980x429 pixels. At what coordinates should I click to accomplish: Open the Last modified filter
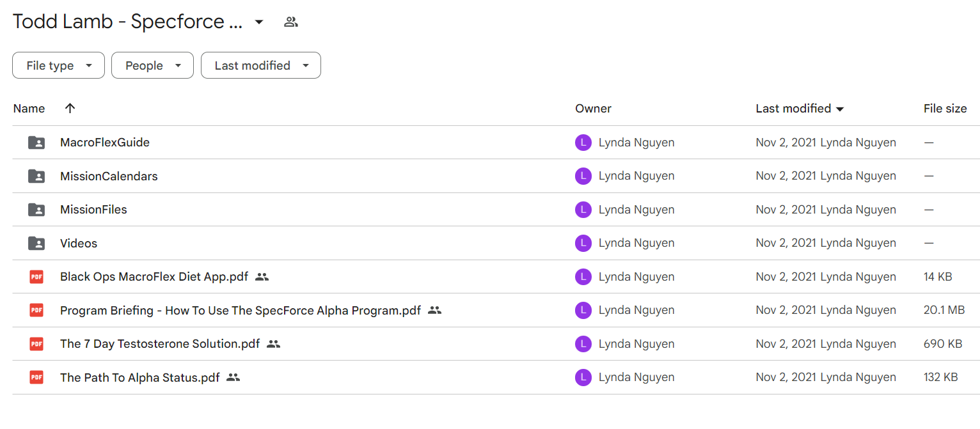click(x=261, y=65)
